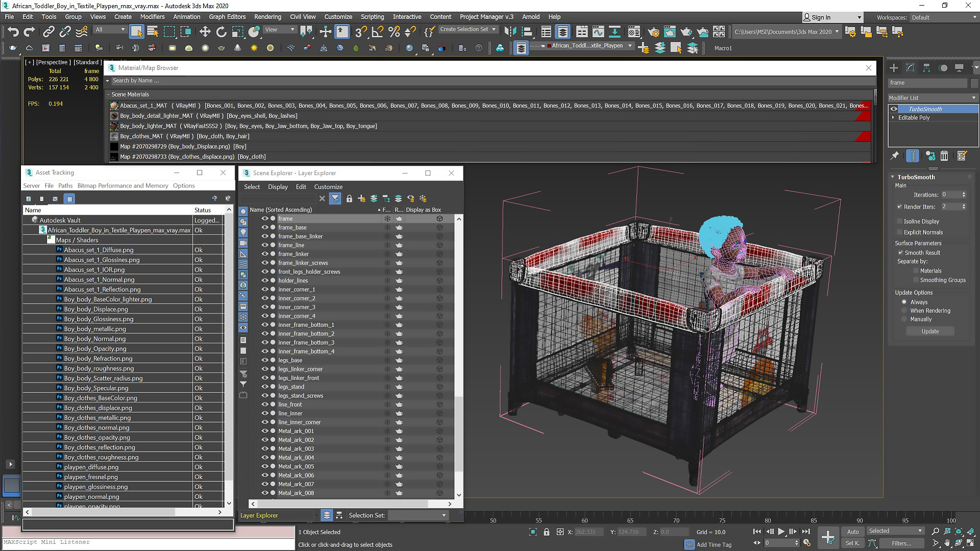Click the Set K. button
This screenshot has width=980, height=551.
pyautogui.click(x=853, y=543)
